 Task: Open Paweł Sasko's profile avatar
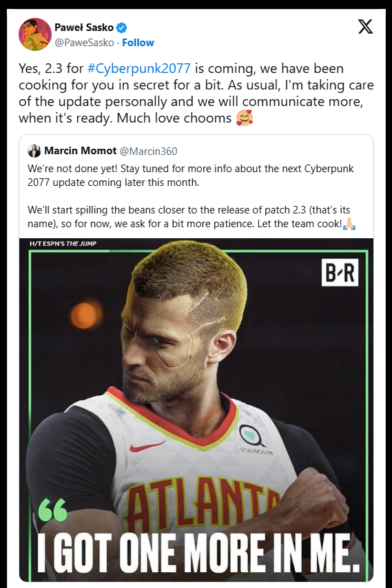point(35,34)
